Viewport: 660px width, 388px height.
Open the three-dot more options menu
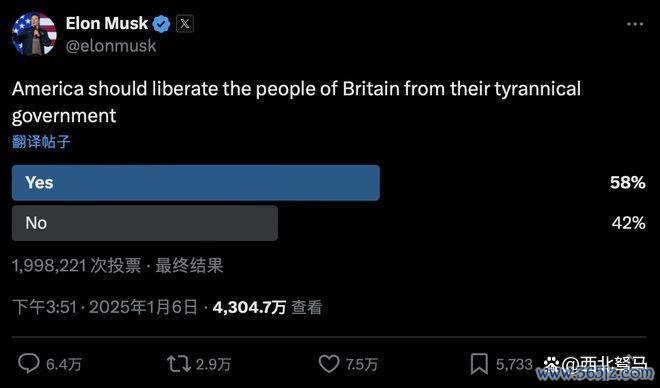(635, 24)
